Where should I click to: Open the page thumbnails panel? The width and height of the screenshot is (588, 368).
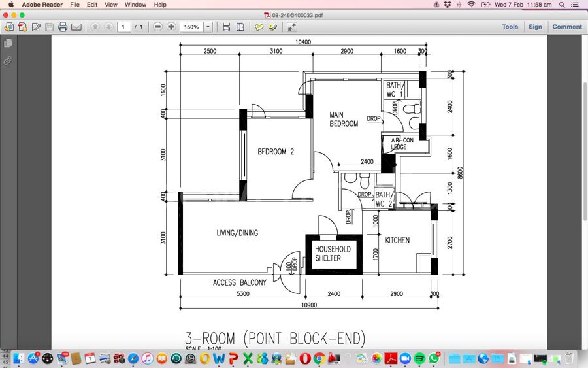8,43
